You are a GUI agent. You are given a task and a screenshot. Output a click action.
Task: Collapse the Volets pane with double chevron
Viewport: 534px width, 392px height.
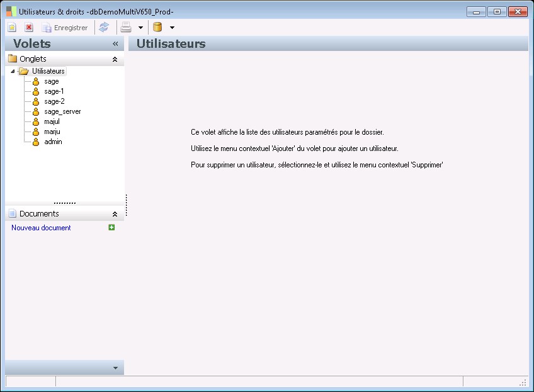(115, 43)
